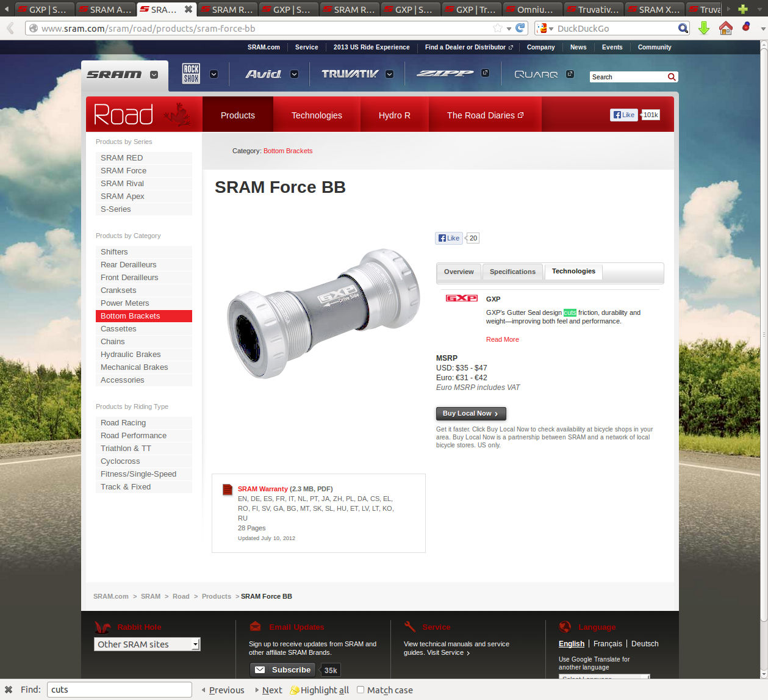Switch to the Specifications tab
The height and width of the screenshot is (700, 768).
512,272
